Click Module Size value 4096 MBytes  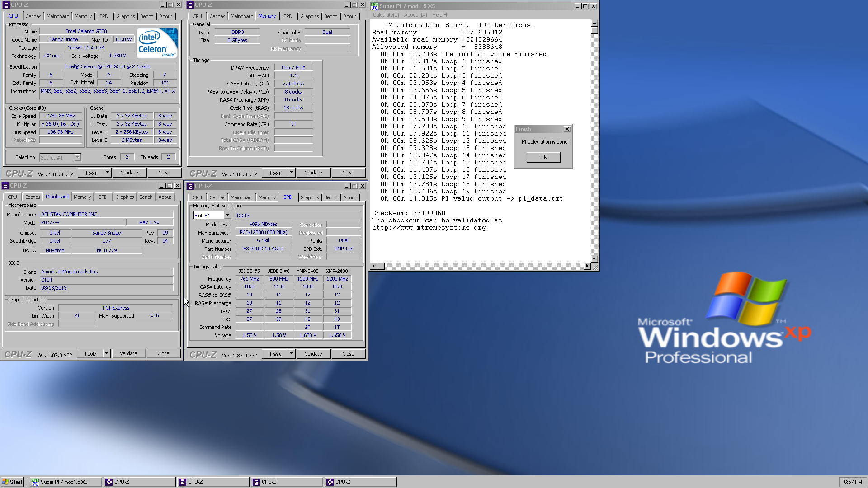coord(263,225)
